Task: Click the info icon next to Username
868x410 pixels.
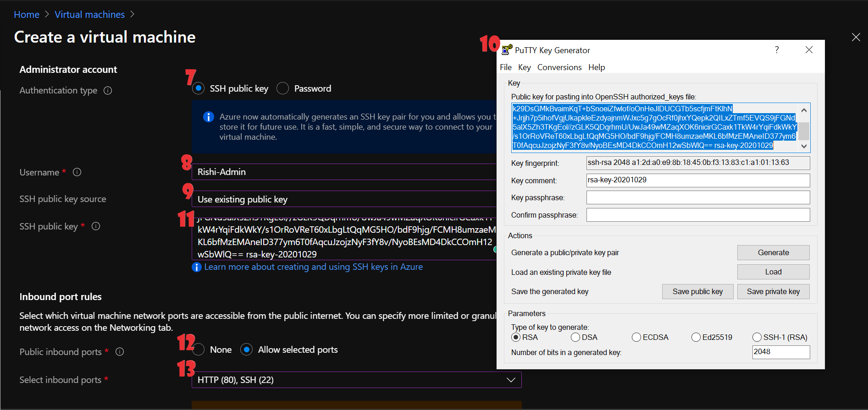Action: 77,172
